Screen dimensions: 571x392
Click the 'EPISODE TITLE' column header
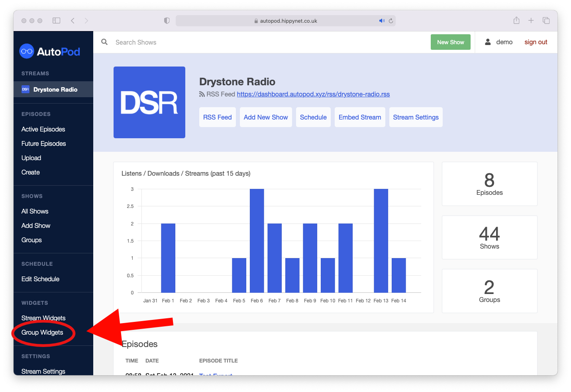(x=218, y=361)
